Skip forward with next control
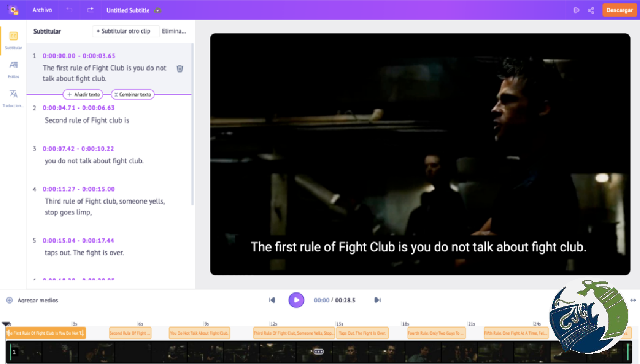 click(x=377, y=300)
